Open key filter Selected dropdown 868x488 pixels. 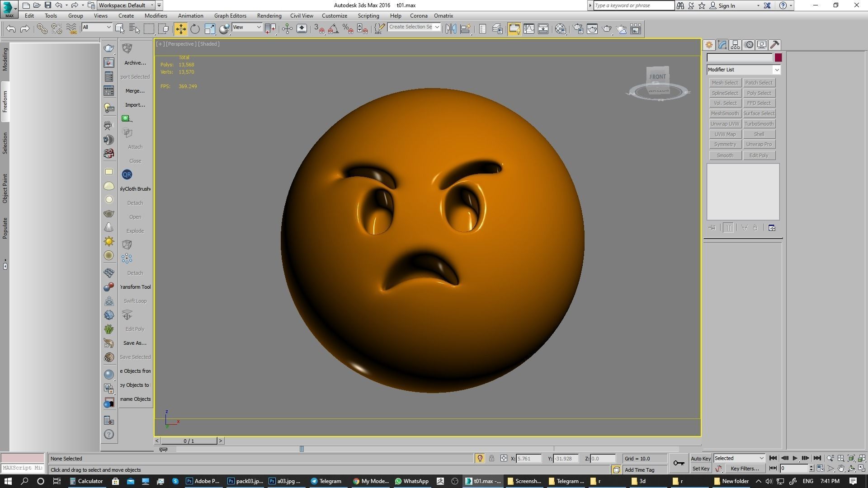coord(739,458)
